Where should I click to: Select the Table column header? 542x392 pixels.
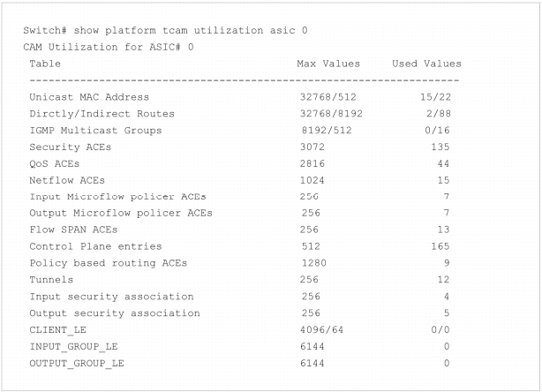[45, 64]
